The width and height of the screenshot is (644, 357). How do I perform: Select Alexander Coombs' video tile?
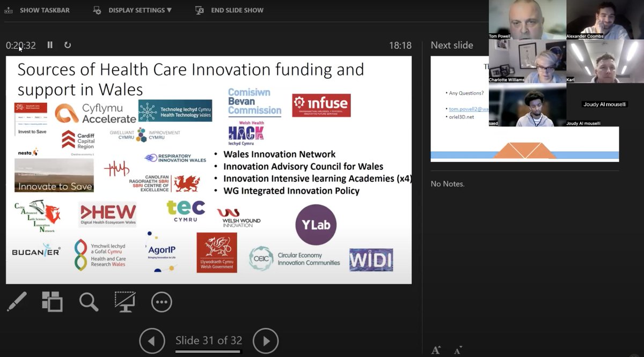coord(605,20)
